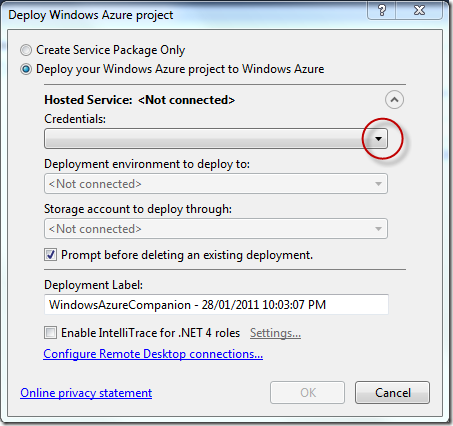Click the question mark help button
This screenshot has height=426, width=453.
382,10
